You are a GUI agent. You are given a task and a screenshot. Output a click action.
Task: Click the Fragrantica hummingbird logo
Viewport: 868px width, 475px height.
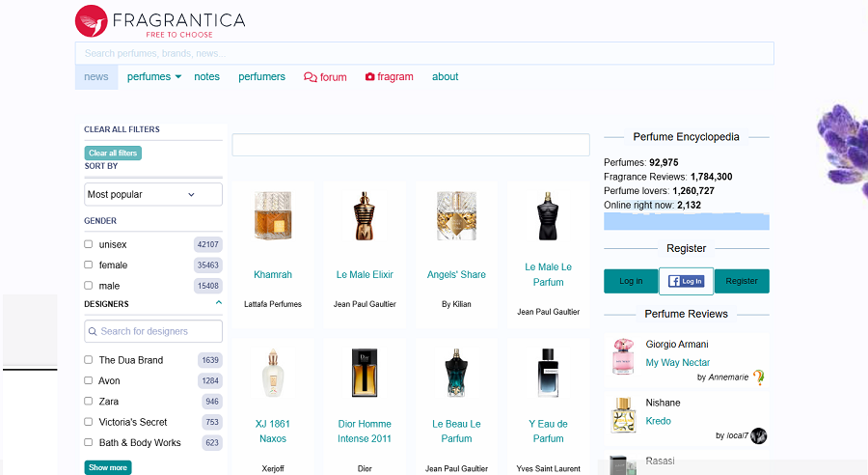point(92,21)
